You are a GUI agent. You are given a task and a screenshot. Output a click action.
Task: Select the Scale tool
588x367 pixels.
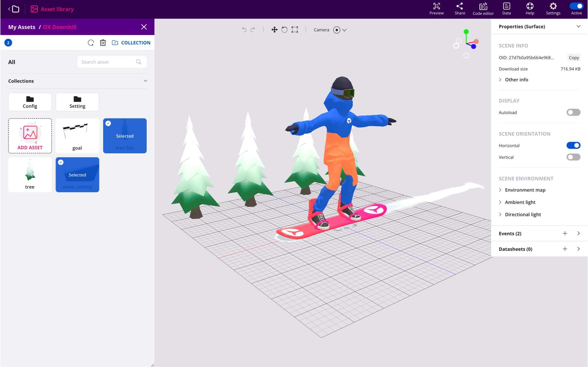point(295,30)
